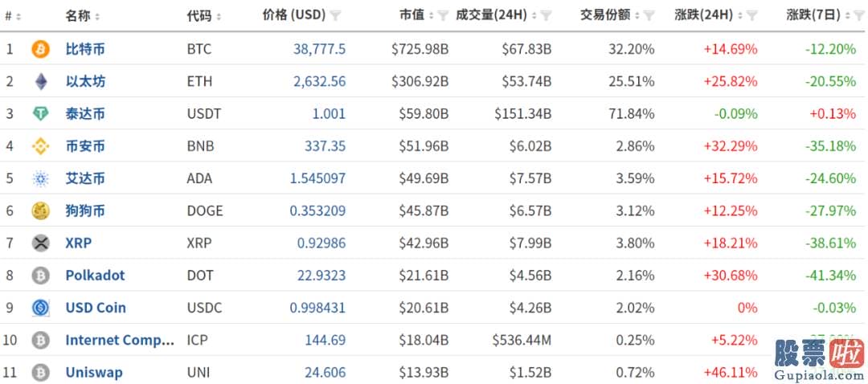This screenshot has width=868, height=384.
Task: Open the Uniswap link
Action: 94,373
